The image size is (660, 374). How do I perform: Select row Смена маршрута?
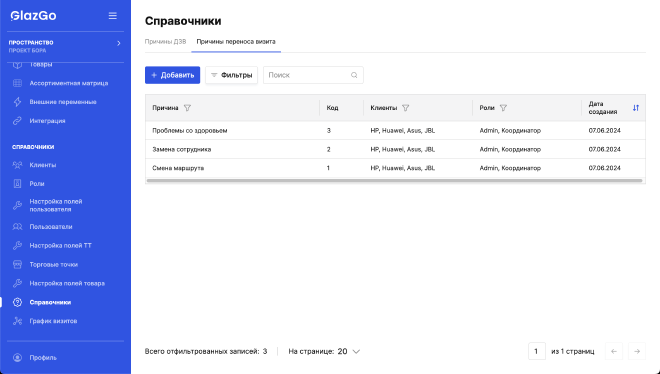[x=395, y=168]
